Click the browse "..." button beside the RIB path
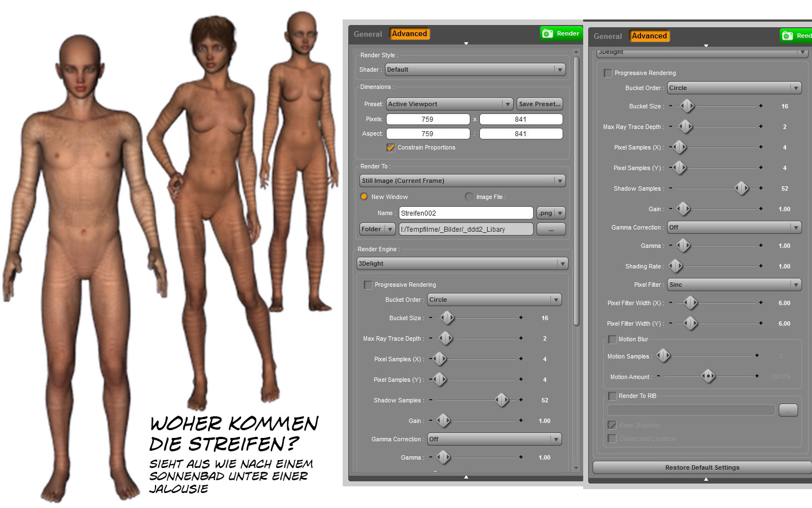 (788, 410)
